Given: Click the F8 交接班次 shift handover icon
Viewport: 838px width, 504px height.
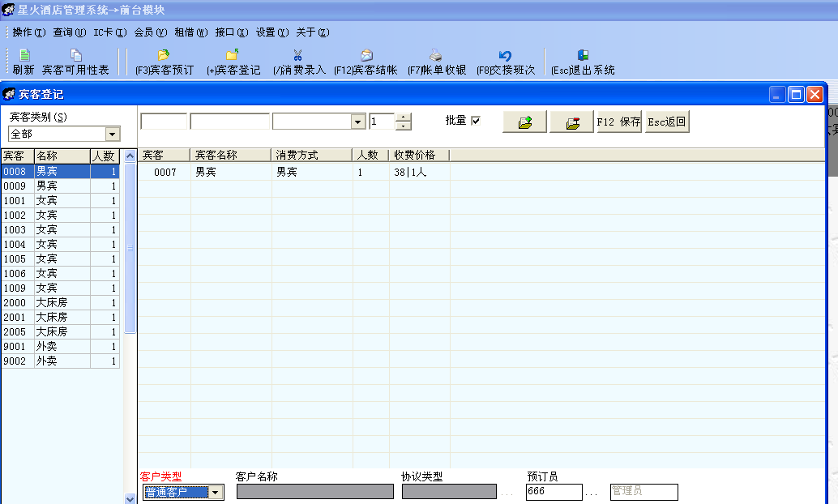Looking at the screenshot, I should point(506,62).
